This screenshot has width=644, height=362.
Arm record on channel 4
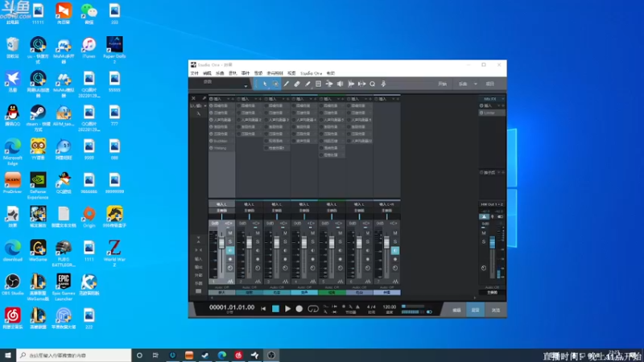point(312,259)
